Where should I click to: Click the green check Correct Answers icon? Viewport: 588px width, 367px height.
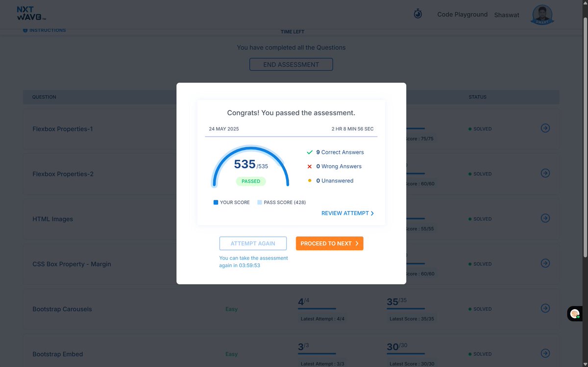tap(310, 152)
